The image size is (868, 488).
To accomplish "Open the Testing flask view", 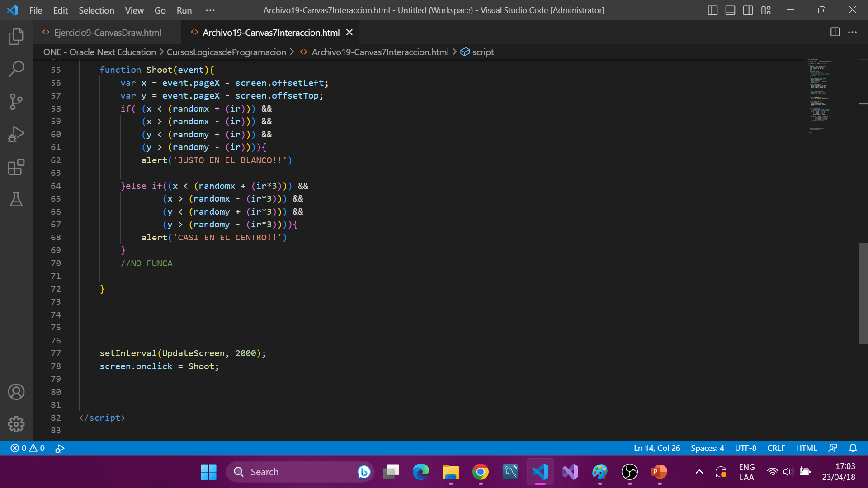I will pyautogui.click(x=16, y=199).
